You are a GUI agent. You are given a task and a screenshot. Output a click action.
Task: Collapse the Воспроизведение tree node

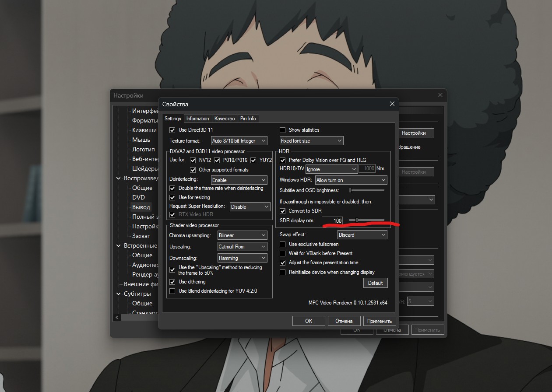[x=118, y=178]
